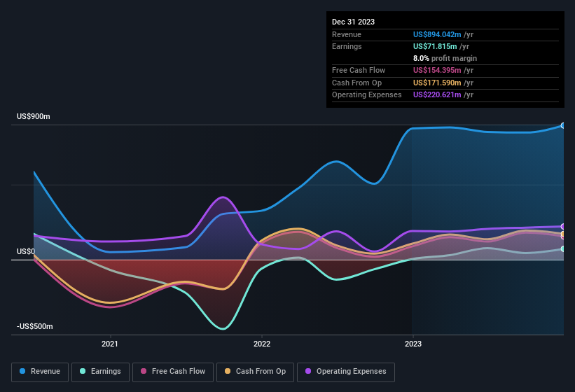Click the US$171.590m cash from op value
This screenshot has height=392, width=575.
coord(437,83)
